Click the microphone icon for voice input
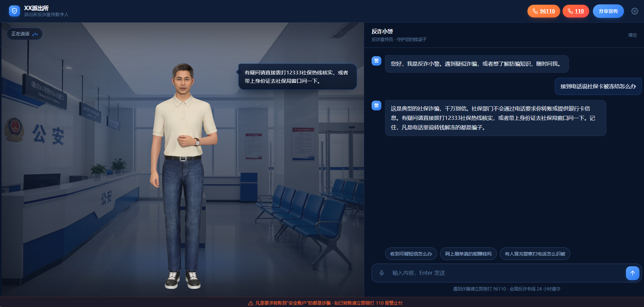 381,273
